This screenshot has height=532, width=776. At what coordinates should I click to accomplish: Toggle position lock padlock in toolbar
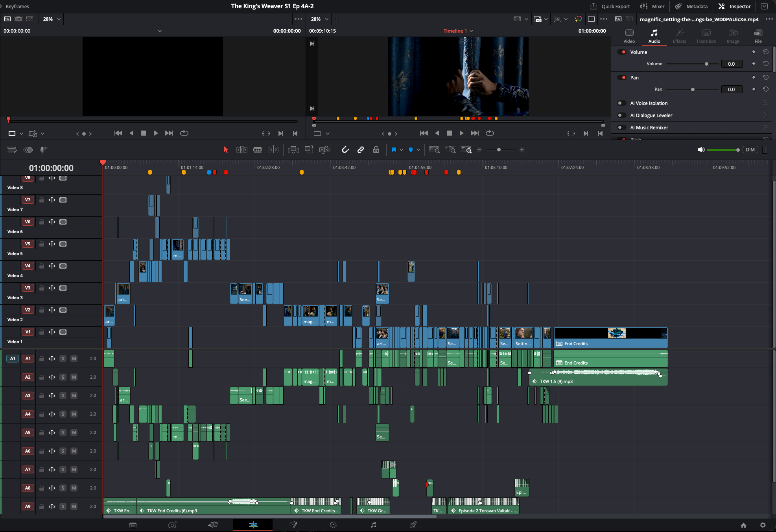[376, 150]
